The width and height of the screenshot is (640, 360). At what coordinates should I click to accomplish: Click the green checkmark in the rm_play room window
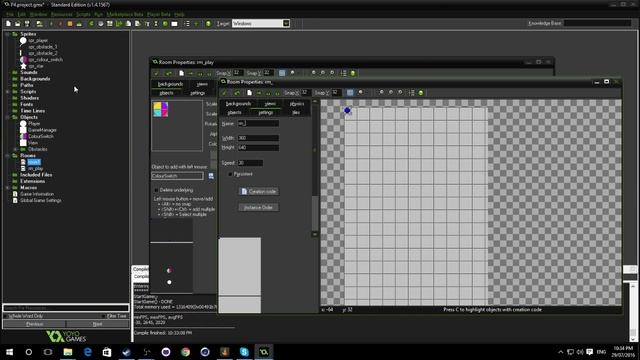pos(156,73)
